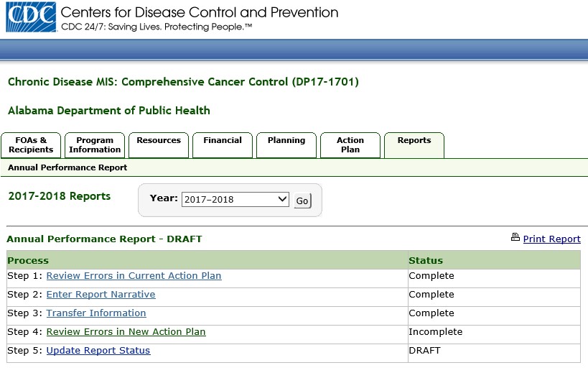Open the Planning tab
The width and height of the screenshot is (588, 373).
point(286,141)
